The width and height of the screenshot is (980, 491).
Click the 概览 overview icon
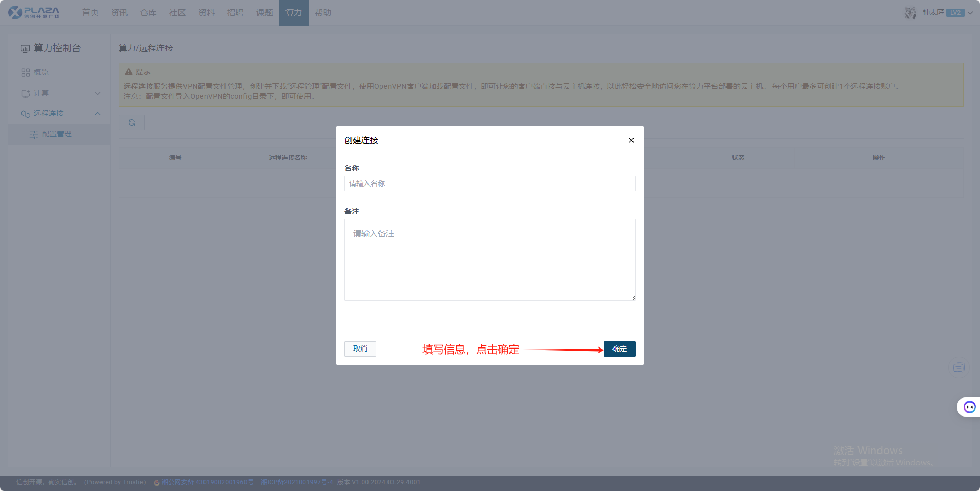[x=26, y=73]
